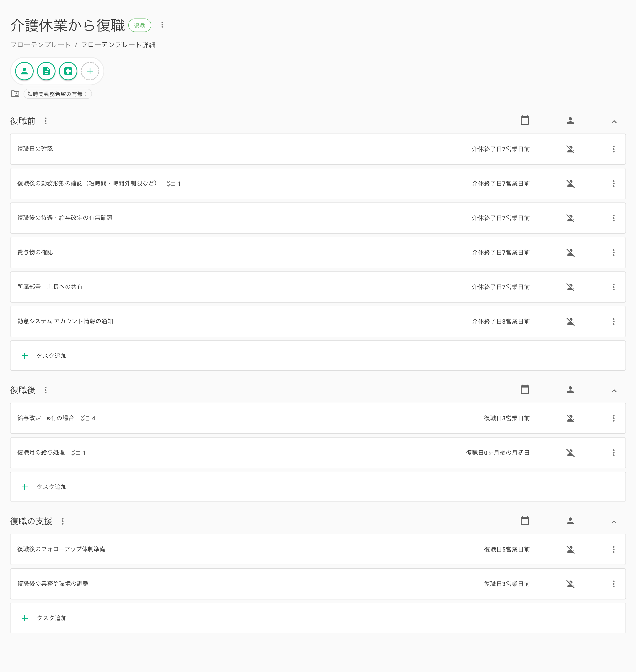Add a task in the 復職前 section
Image resolution: width=636 pixels, height=672 pixels.
tap(318, 356)
